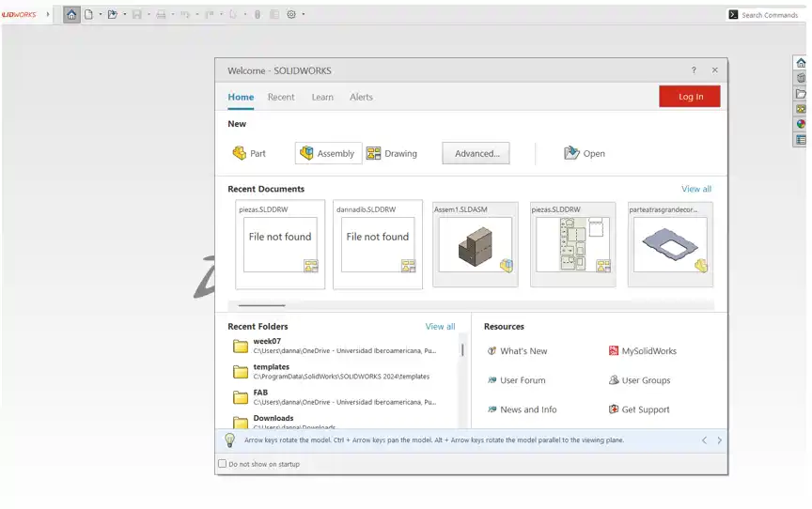Image resolution: width=812 pixels, height=509 pixels.
Task: Click the Home icon in the top toolbar
Action: (71, 14)
